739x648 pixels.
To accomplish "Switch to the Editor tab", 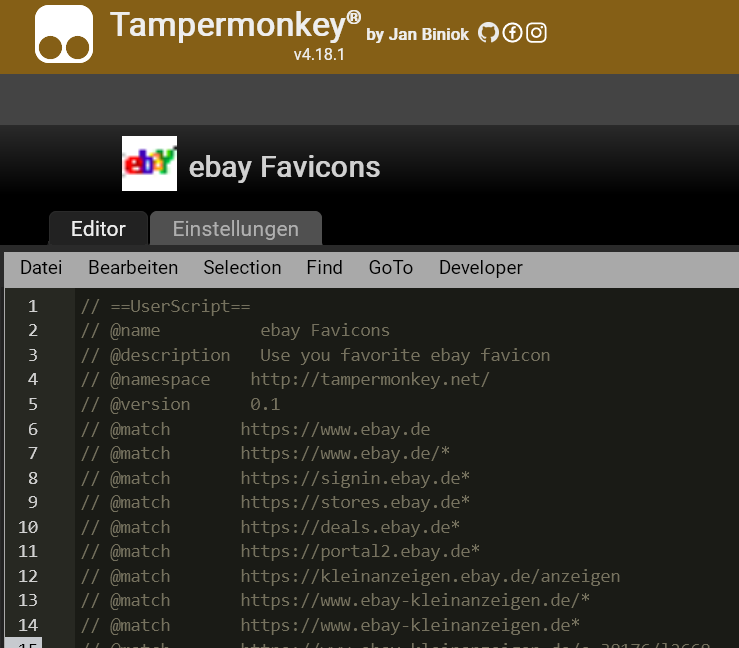I will (x=98, y=229).
